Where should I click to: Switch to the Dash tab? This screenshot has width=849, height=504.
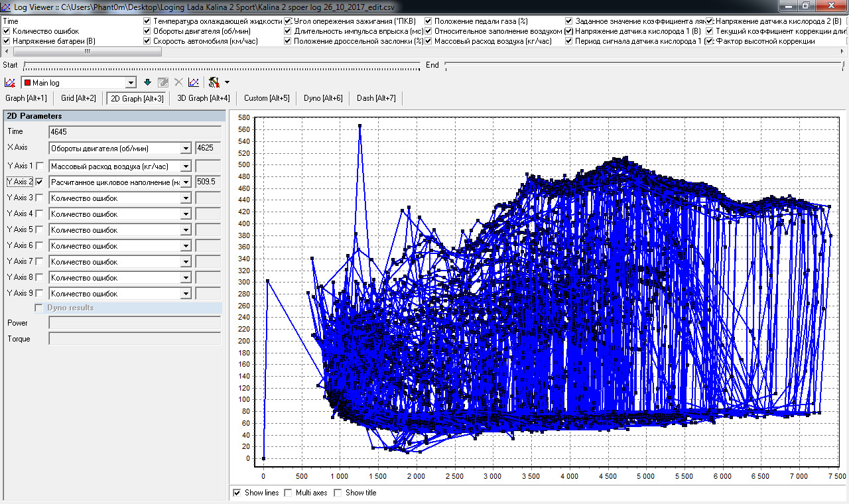click(x=376, y=98)
